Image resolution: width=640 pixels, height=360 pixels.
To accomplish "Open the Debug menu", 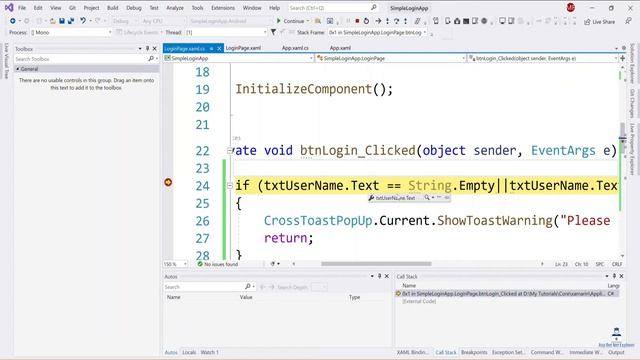I will tap(133, 8).
